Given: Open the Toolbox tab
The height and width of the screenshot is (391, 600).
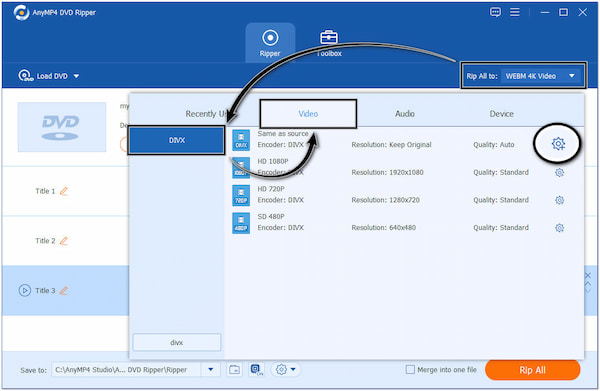Looking at the screenshot, I should coord(329,43).
